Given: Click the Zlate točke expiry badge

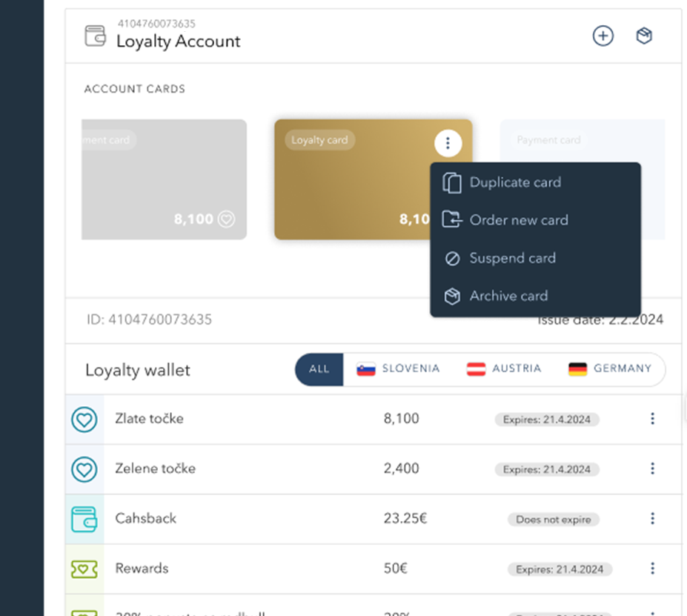Looking at the screenshot, I should point(547,420).
